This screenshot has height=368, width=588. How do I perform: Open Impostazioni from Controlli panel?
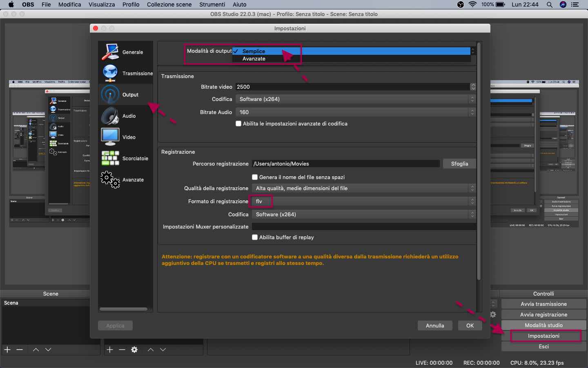[x=543, y=336]
